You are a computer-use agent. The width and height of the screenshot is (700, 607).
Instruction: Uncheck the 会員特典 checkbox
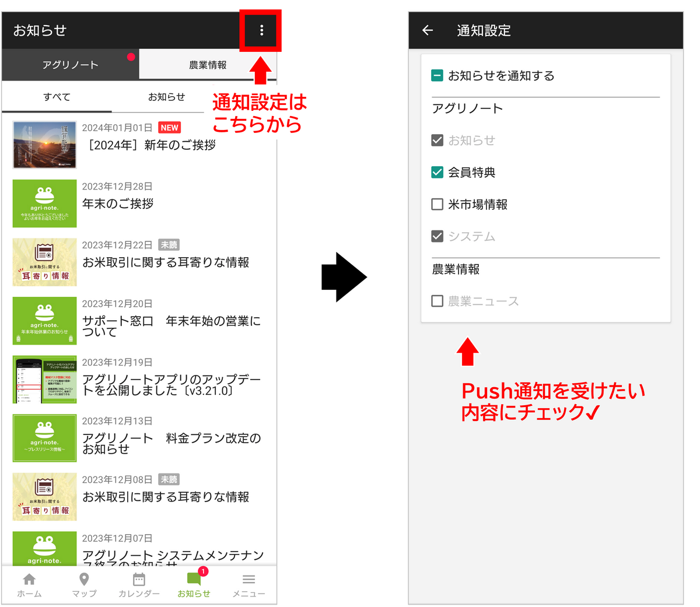tap(437, 172)
